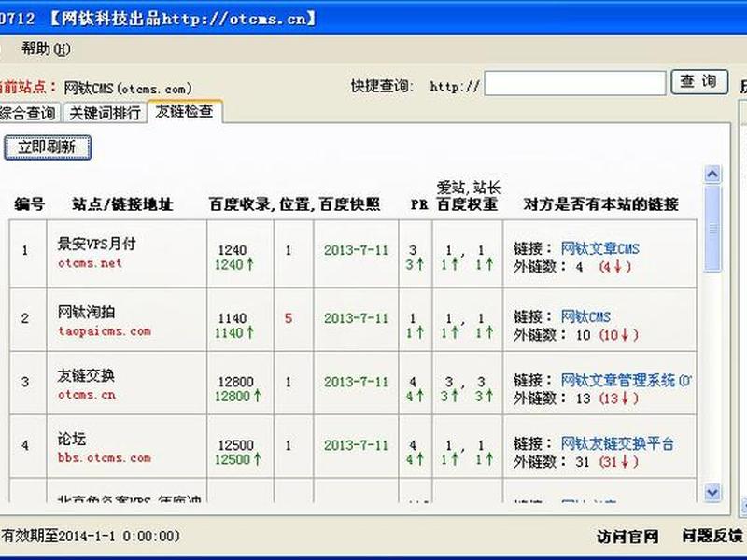747x560 pixels.
Task: Select the 网钛淘拍 site name
Action: (x=86, y=312)
